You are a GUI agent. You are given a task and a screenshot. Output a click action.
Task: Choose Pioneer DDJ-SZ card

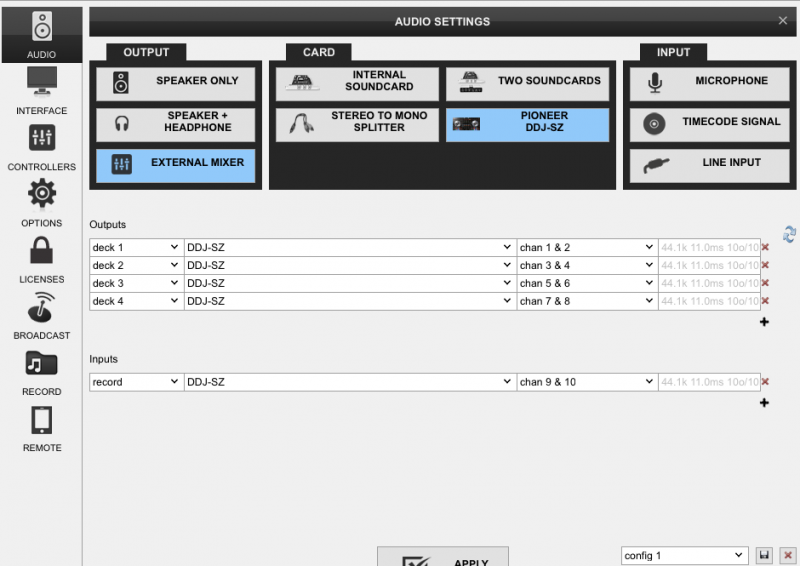point(528,125)
